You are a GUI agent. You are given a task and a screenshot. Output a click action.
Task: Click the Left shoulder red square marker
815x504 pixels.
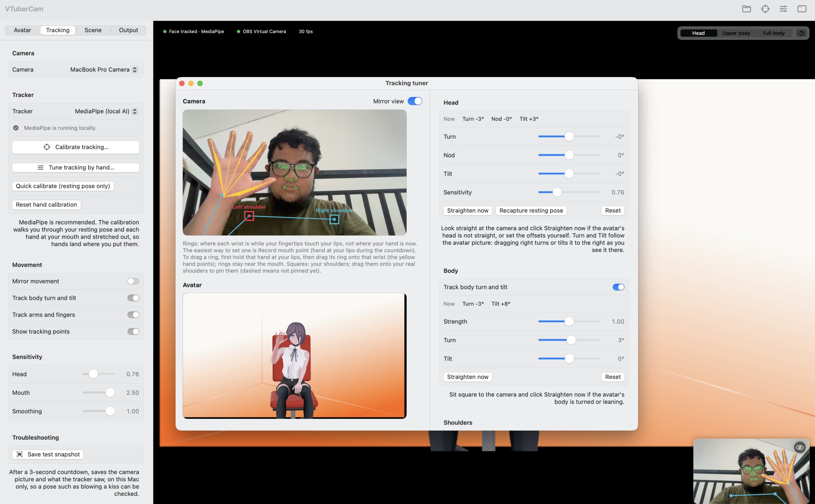(x=249, y=216)
